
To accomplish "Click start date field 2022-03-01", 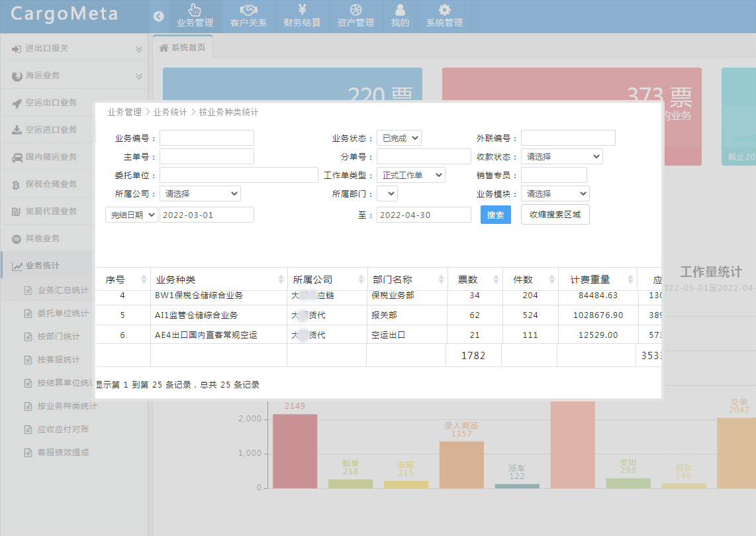I will pyautogui.click(x=207, y=215).
